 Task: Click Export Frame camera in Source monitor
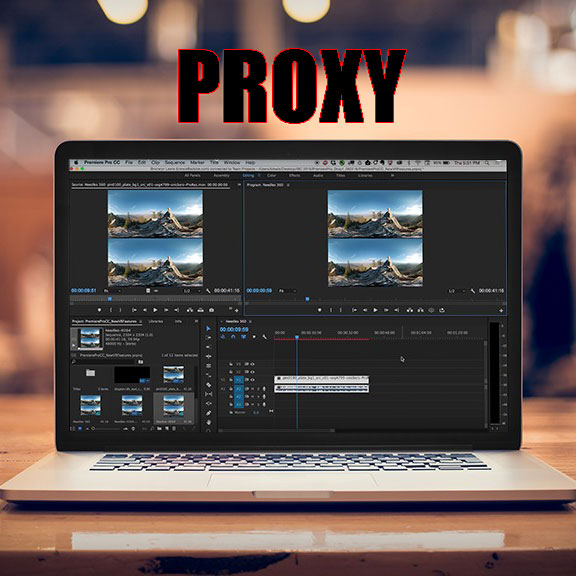pyautogui.click(x=212, y=310)
